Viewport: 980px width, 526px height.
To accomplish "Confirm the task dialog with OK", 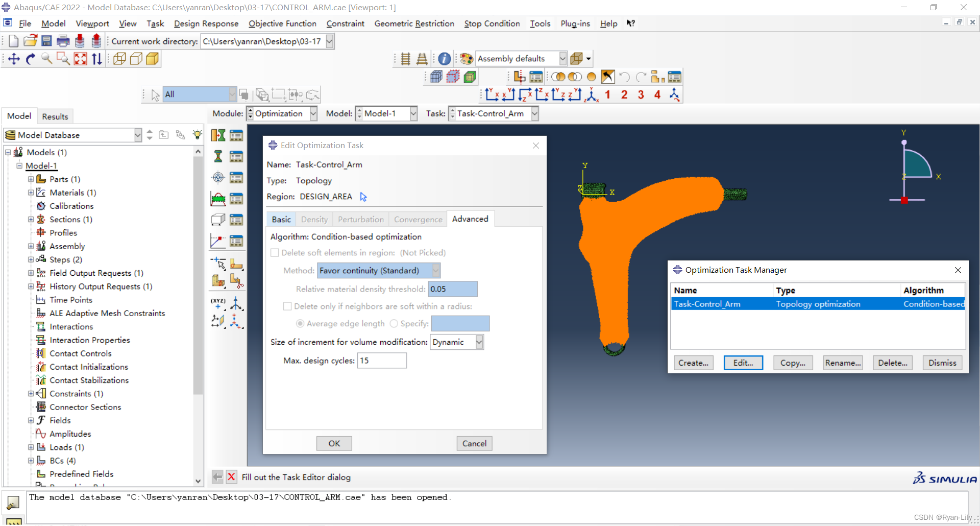I will [x=334, y=443].
